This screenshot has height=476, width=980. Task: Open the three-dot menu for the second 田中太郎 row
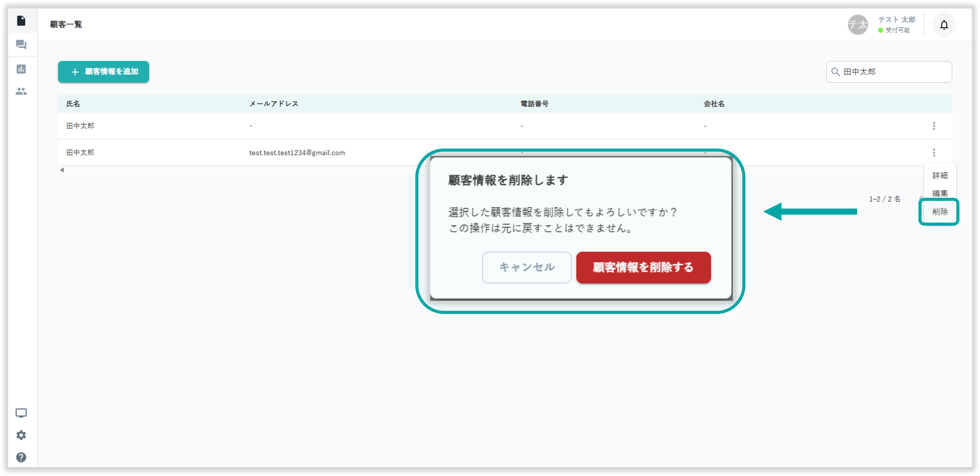(x=934, y=153)
